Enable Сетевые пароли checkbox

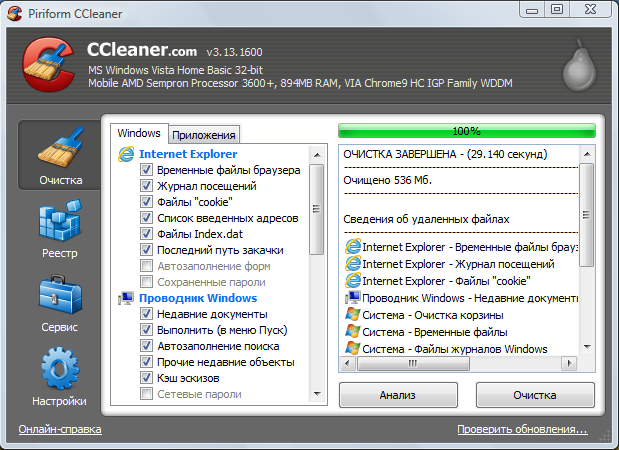146,394
